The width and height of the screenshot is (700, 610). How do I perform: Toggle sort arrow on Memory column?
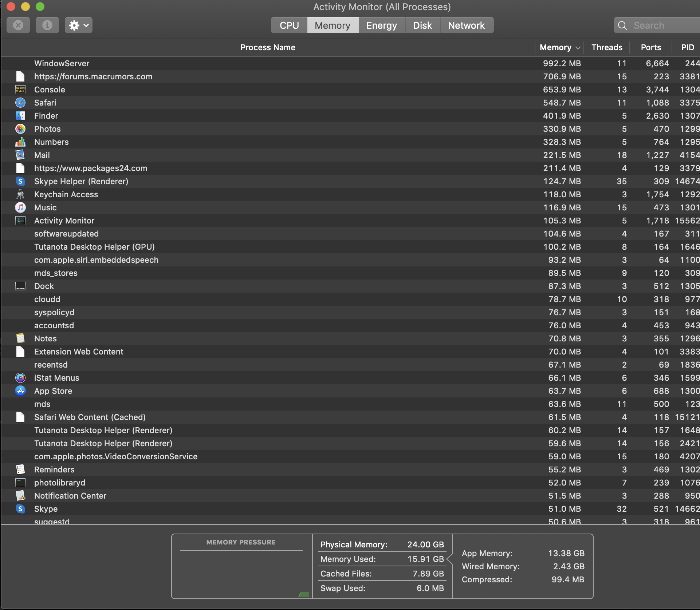pos(578,48)
